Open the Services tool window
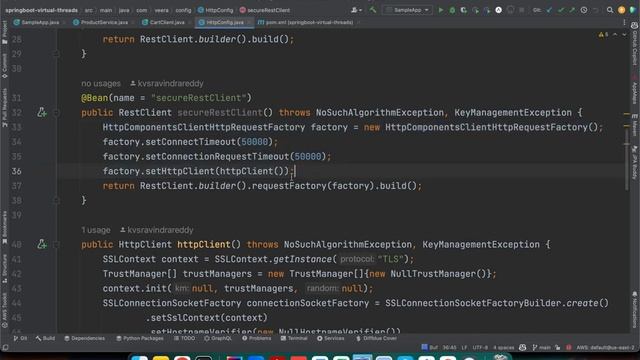640x360 pixels. [x=331, y=338]
